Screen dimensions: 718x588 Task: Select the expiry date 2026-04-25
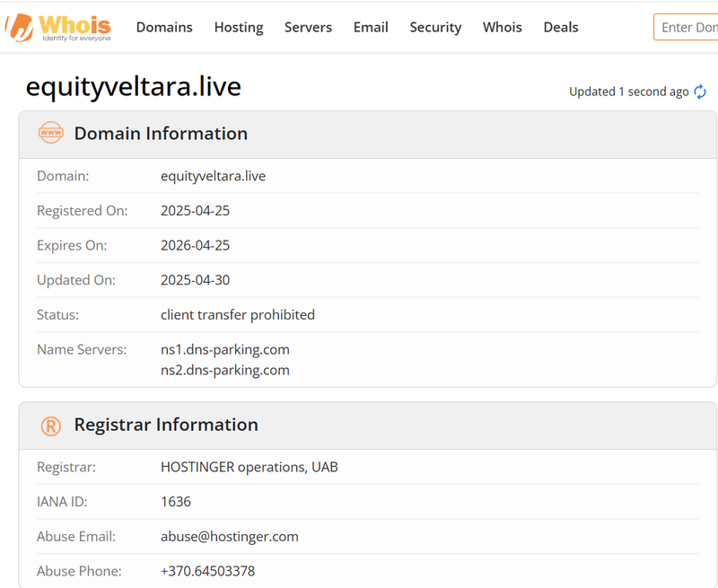(195, 245)
